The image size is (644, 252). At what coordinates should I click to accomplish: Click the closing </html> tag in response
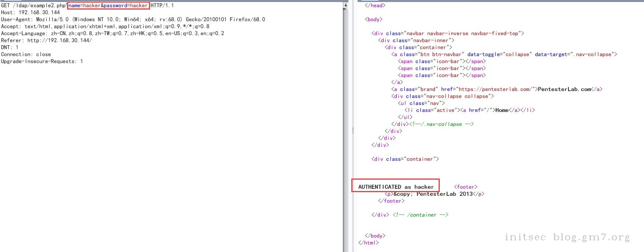click(x=369, y=243)
